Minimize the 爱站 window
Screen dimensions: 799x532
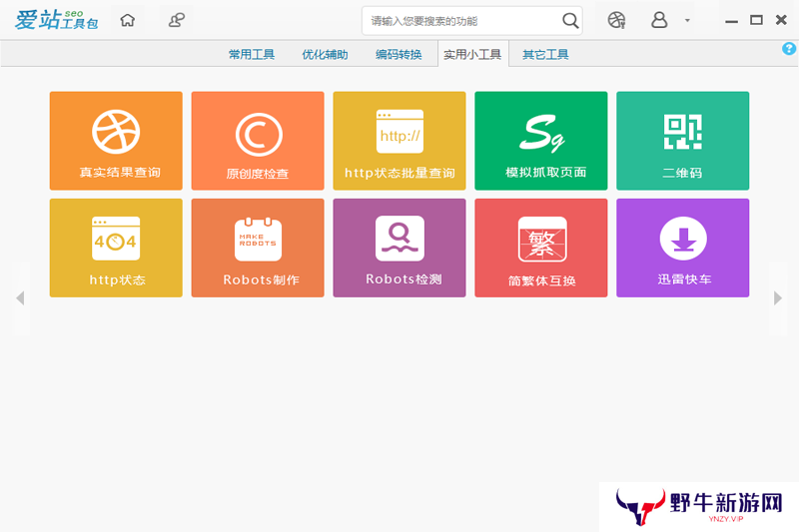(732, 21)
